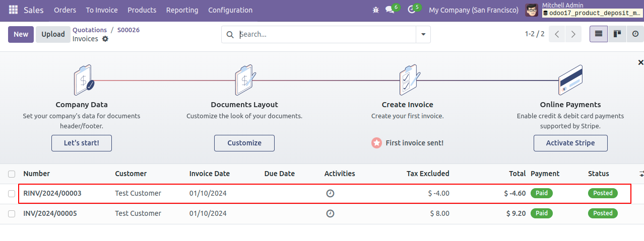This screenshot has height=241, width=644.
Task: Open the conversations messages icon
Action: click(390, 10)
